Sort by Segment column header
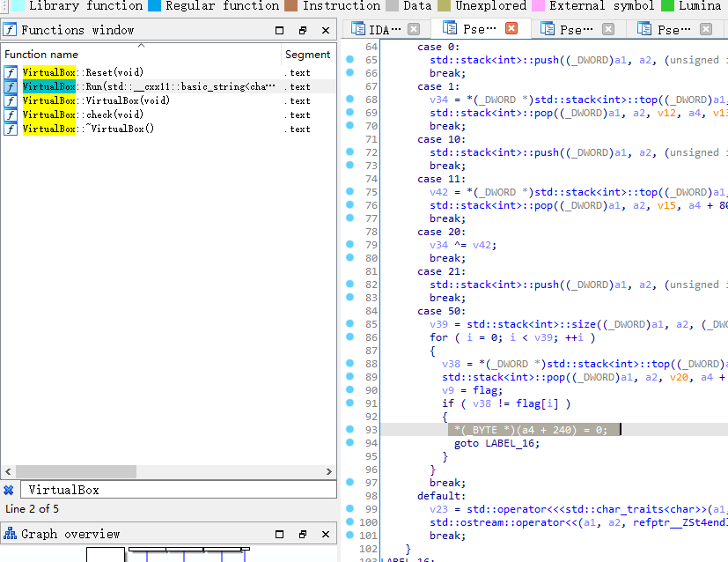728x562 pixels. coord(308,55)
